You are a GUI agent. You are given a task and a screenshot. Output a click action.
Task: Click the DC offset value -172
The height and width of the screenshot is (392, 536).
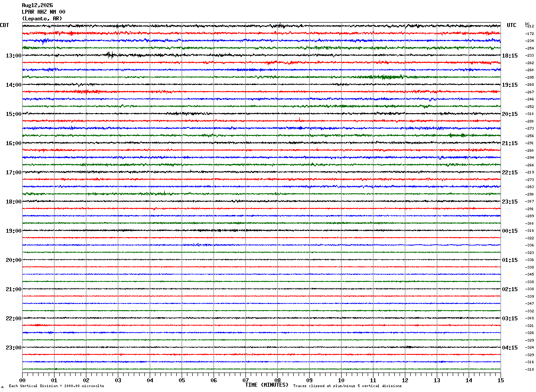529,34
